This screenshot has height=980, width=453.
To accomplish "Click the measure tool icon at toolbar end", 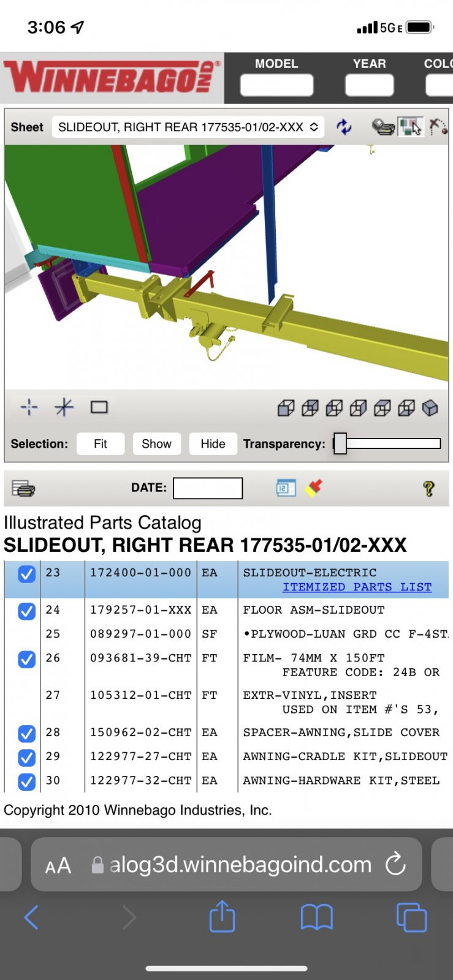I will coord(438,127).
